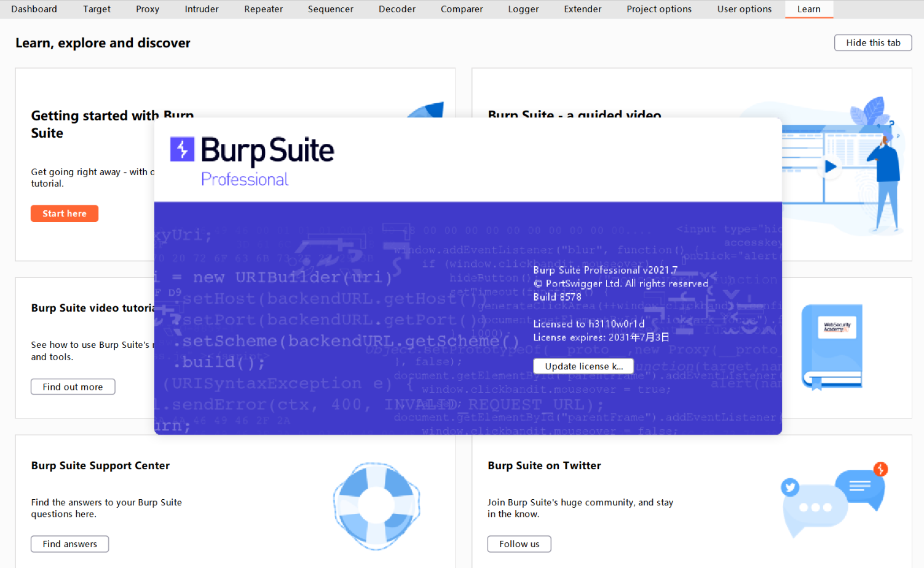Click the 'Learn, explore and discover' heading
Image resolution: width=924 pixels, height=568 pixels.
[103, 43]
